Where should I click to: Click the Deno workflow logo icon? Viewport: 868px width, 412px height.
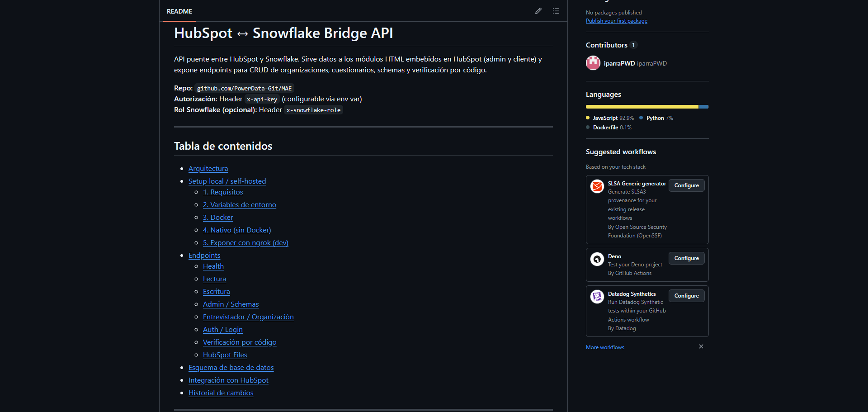pos(597,259)
